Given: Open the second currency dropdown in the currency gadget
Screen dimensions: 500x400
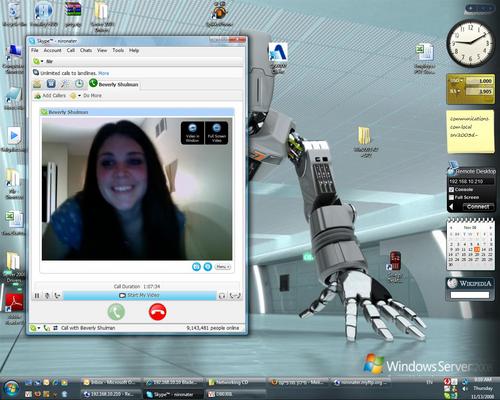Looking at the screenshot, I should [x=456, y=91].
